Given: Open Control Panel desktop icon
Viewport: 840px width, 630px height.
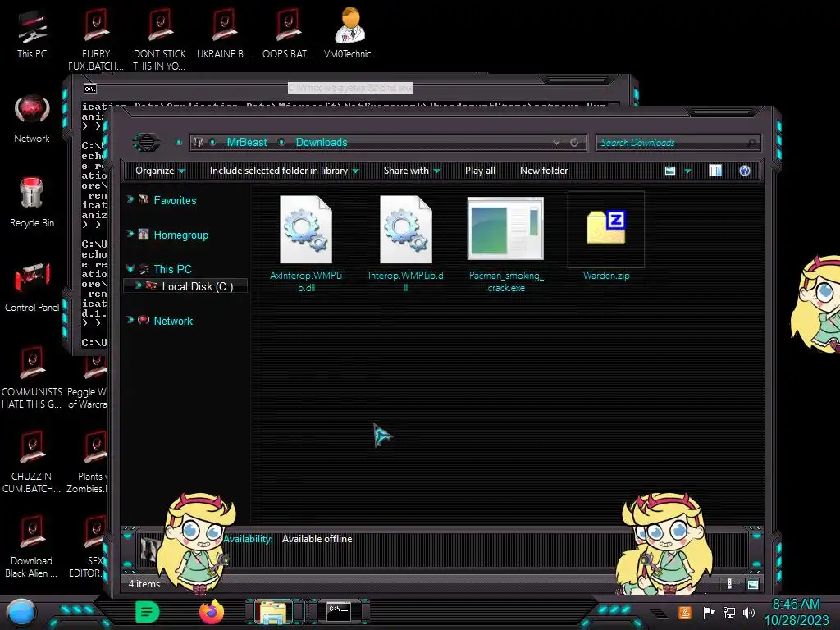Looking at the screenshot, I should 32,287.
